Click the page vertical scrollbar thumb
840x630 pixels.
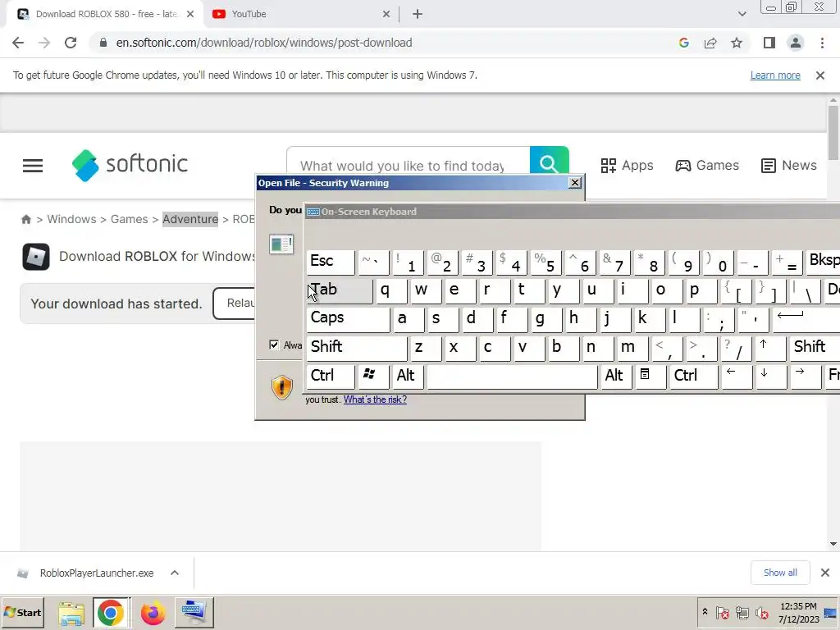point(833,132)
